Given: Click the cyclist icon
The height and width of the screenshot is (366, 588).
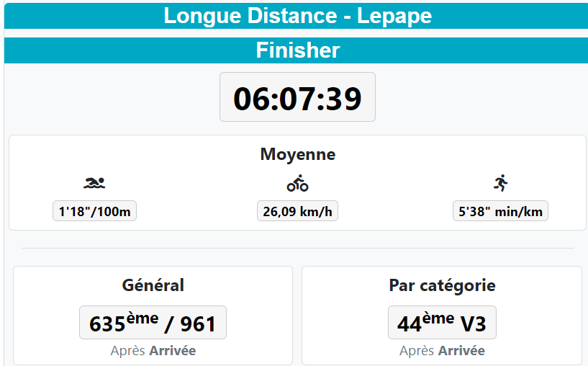Looking at the screenshot, I should 297,183.
